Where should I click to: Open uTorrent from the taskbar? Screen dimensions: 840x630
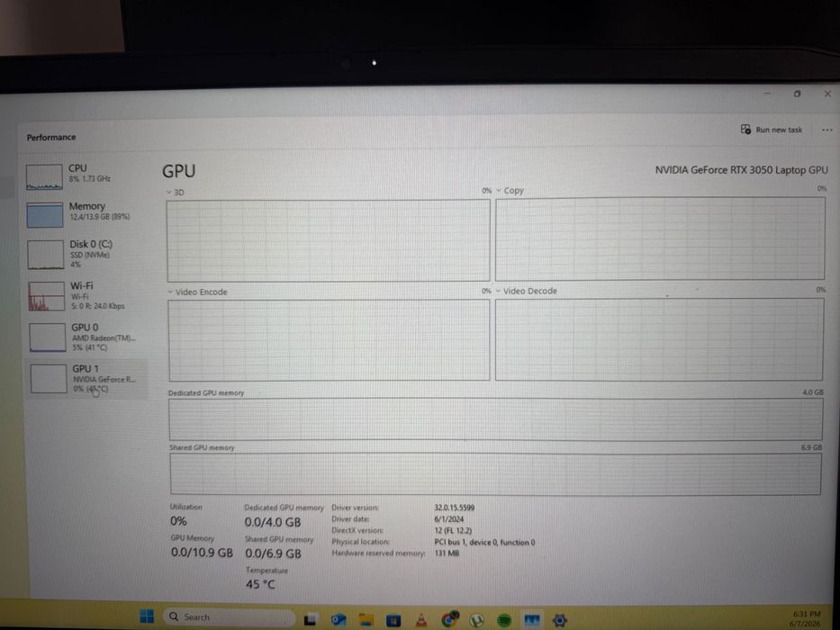click(x=476, y=620)
